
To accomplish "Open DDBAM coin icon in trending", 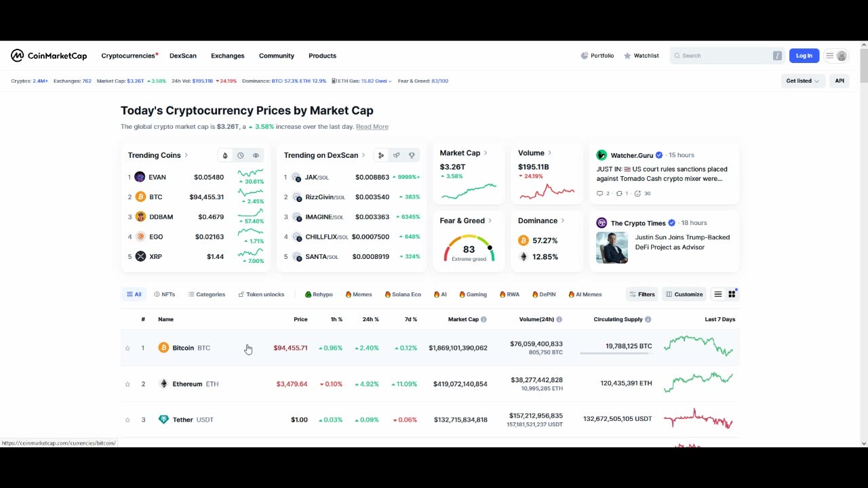I will [140, 217].
